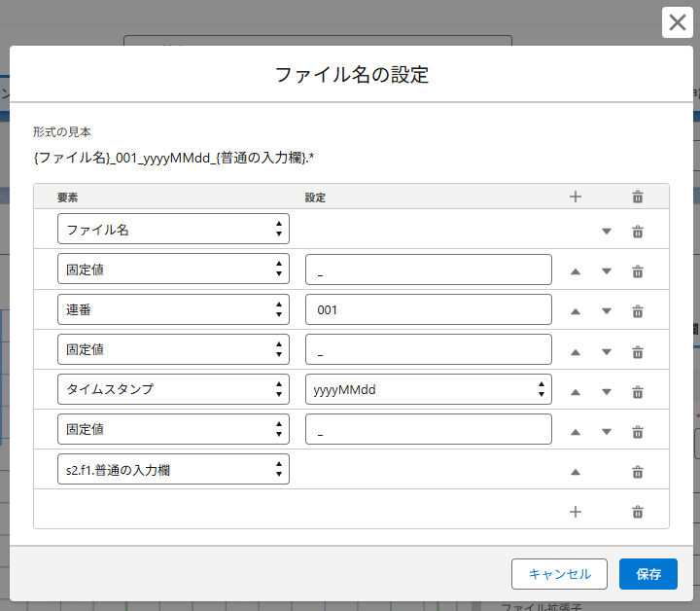Click the plus icon in the table header

point(575,197)
